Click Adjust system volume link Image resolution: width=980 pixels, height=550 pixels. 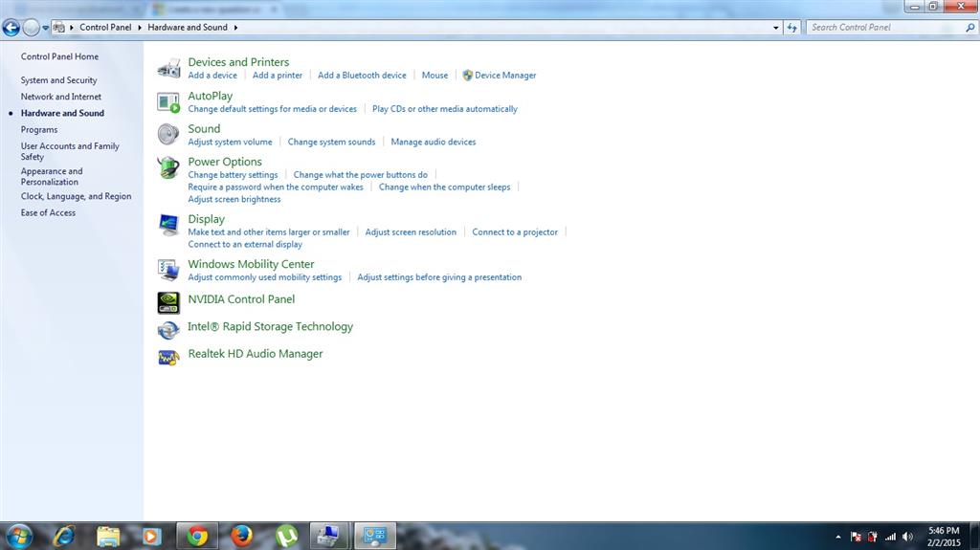pyautogui.click(x=230, y=142)
